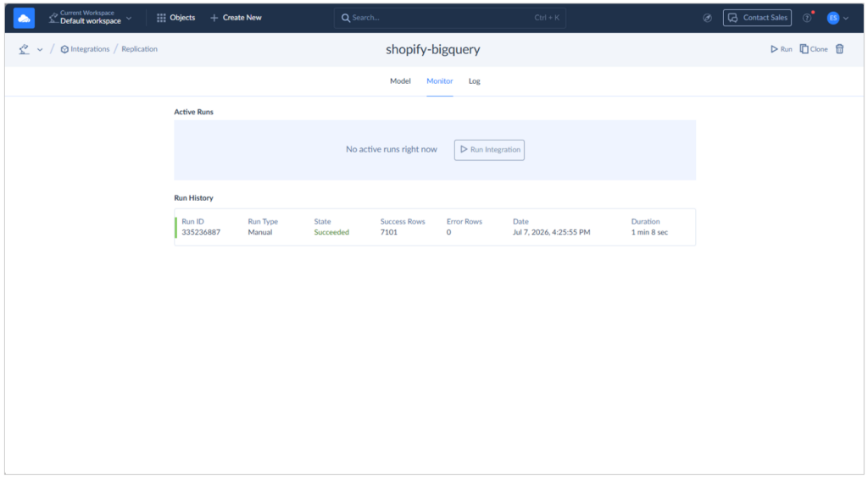Click Replication breadcrumb link
The height and width of the screenshot is (481, 868).
[140, 49]
